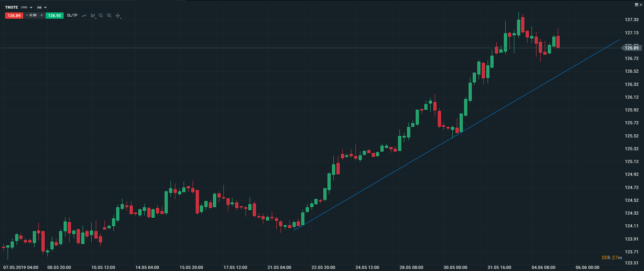Open the line drawing tools icon
644x271 pixels.
tap(84, 16)
